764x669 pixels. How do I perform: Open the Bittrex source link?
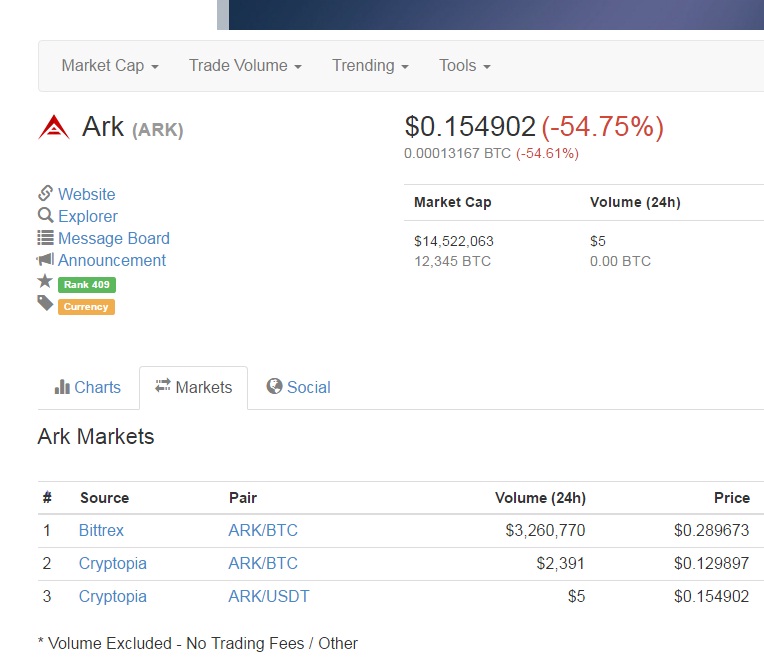[x=101, y=530]
